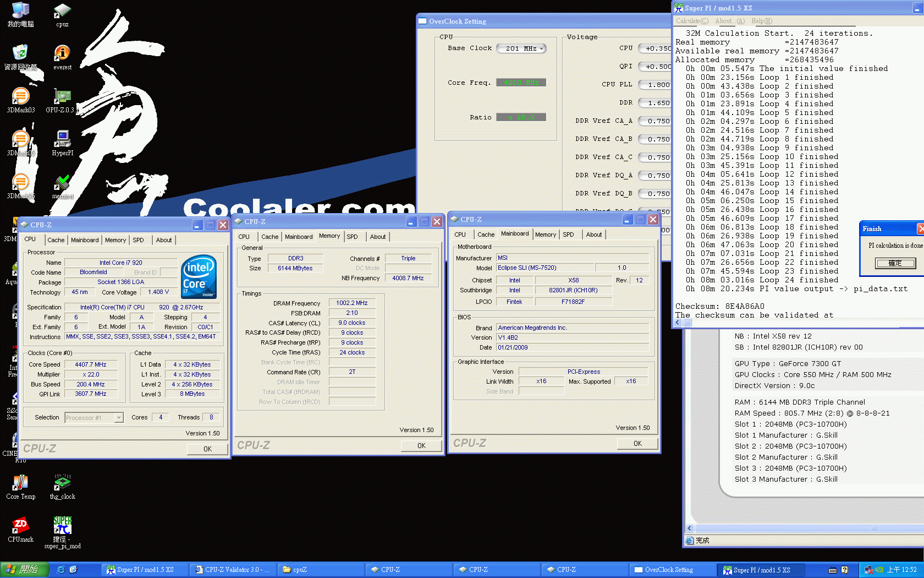Switch to Cache tab in CPU-Z processor window
The height and width of the screenshot is (578, 924).
click(x=56, y=240)
